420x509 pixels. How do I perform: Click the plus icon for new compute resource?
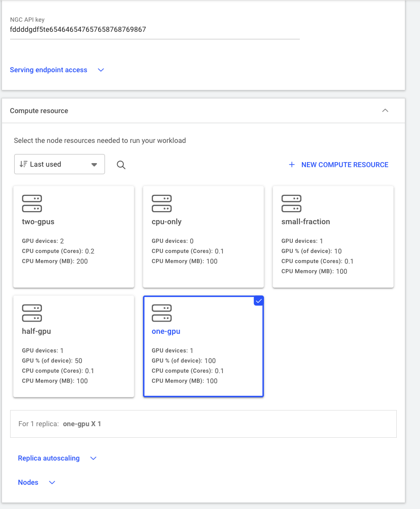(292, 165)
